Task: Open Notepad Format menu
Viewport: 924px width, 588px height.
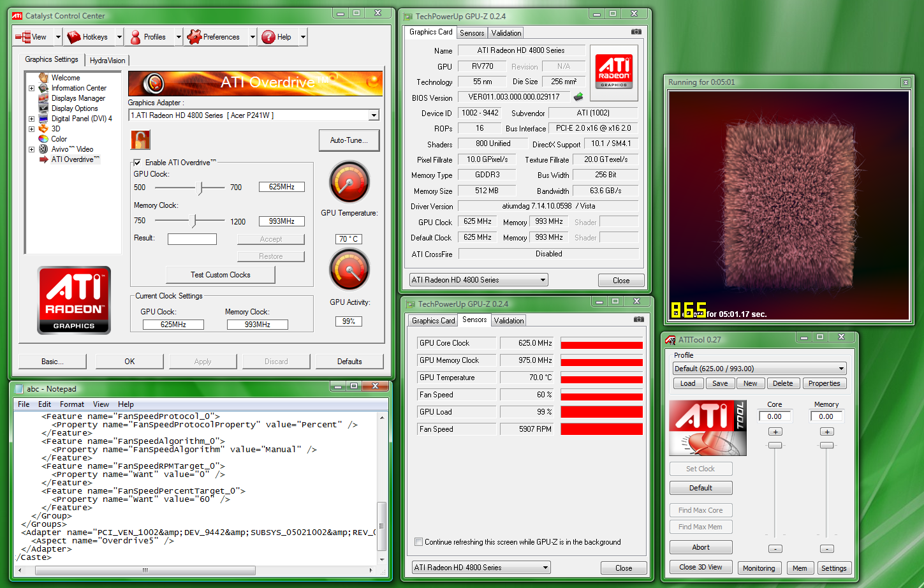Action: (x=72, y=404)
